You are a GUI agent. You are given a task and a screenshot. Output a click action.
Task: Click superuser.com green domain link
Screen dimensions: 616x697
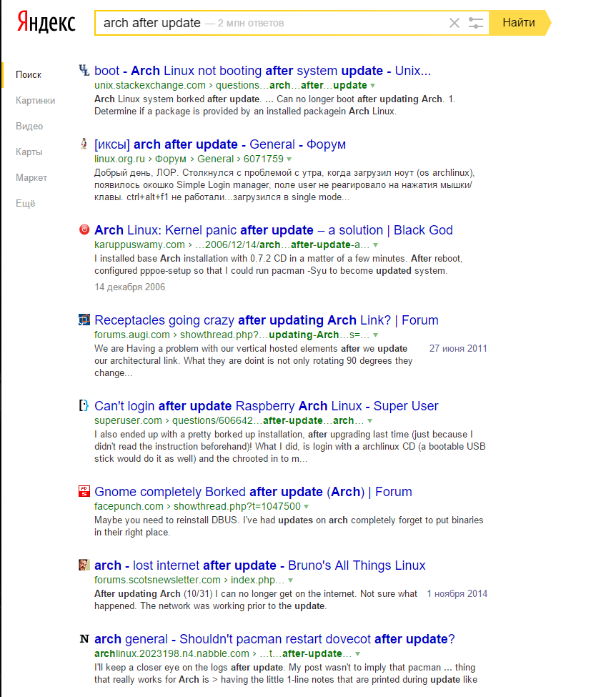pos(128,421)
